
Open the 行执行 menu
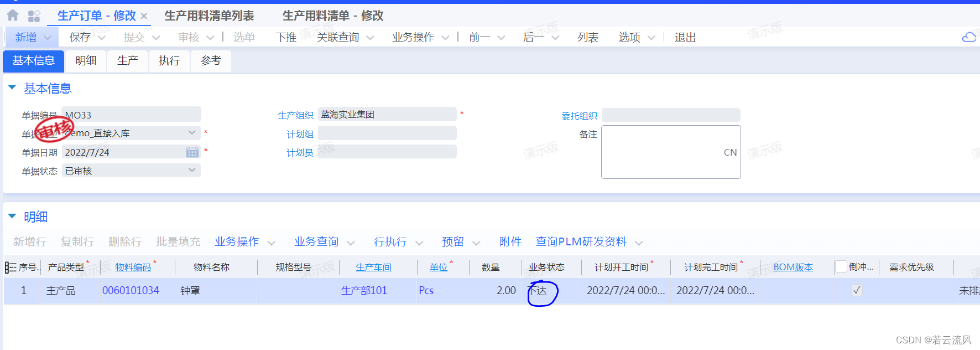tap(399, 242)
